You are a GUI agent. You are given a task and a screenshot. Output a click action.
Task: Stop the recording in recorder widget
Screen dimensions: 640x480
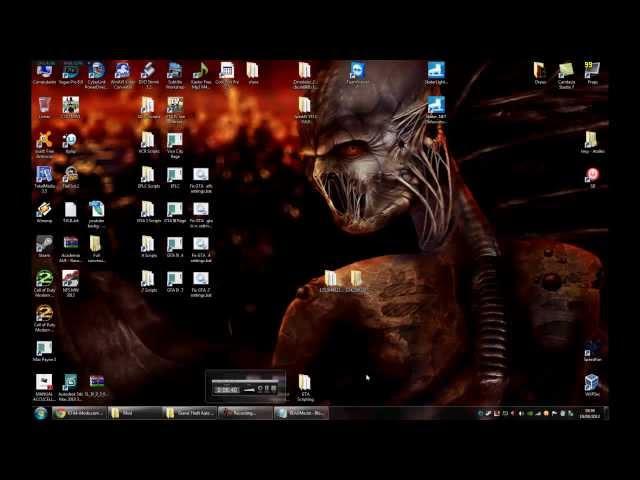pyautogui.click(x=273, y=389)
